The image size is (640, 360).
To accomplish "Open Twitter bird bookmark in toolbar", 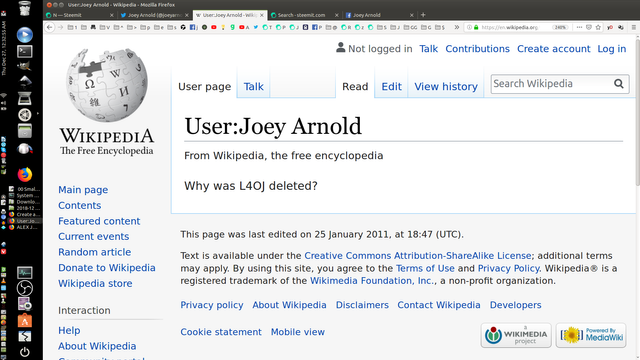I will click(x=256, y=27).
